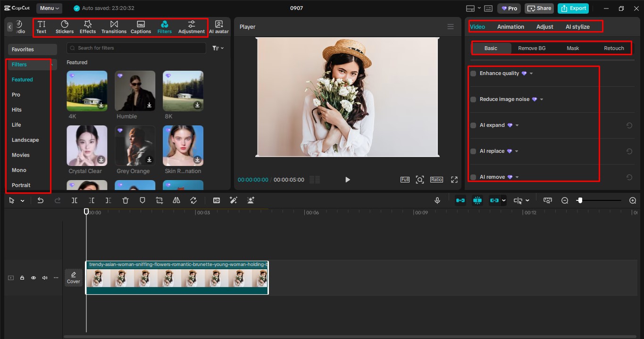Switch to the Remove BG tab
Screen dimensions: 644x339
[x=532, y=48]
